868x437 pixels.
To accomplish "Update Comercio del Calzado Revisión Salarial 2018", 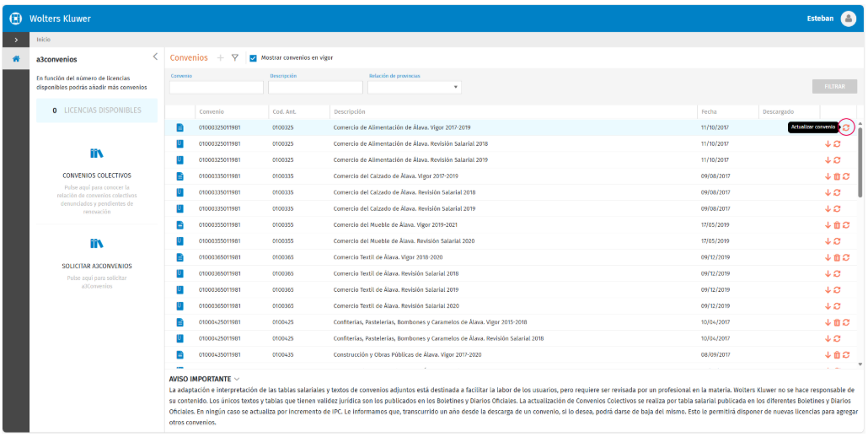I will tap(837, 192).
